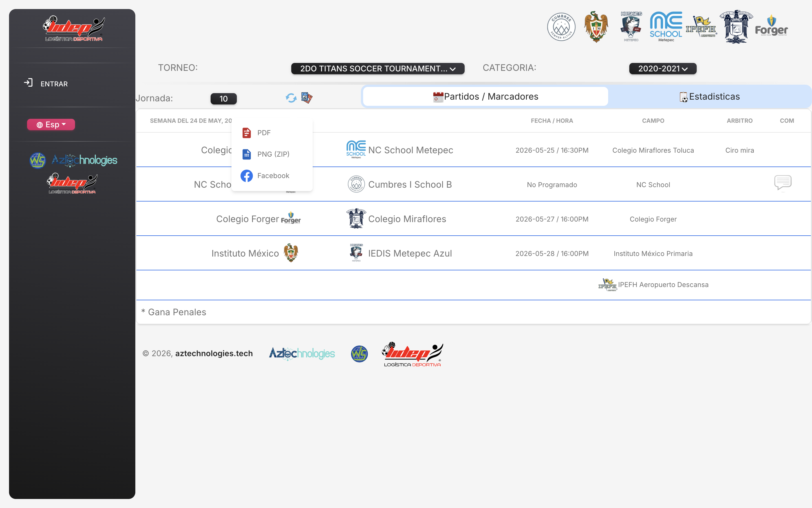This screenshot has height=508, width=812.
Task: Click the Idep Logística Deportiva footer logo
Action: [412, 354]
